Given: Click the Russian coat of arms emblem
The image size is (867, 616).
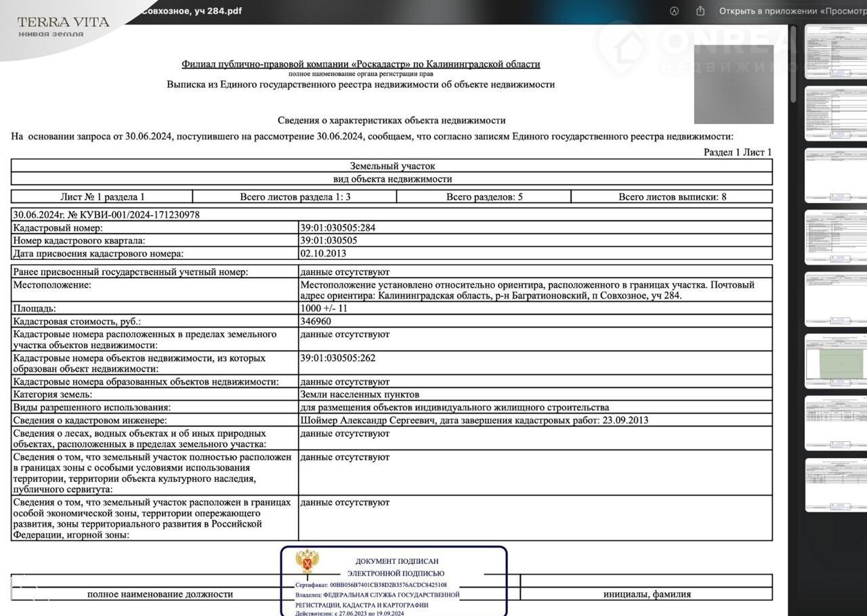Looking at the screenshot, I should [x=307, y=563].
